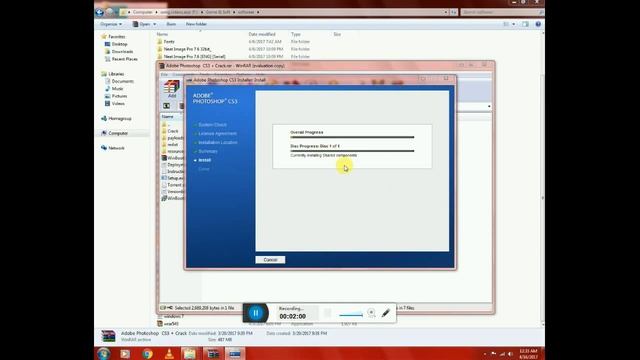
Task: Sort Explorer files by Type column
Action: (296, 34)
